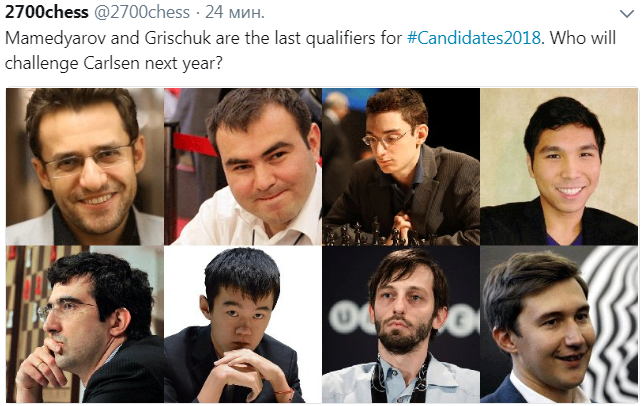Enlarge bottom-right photo with striped swirl background
Image resolution: width=643 pixels, height=406 pixels.
pos(559,325)
